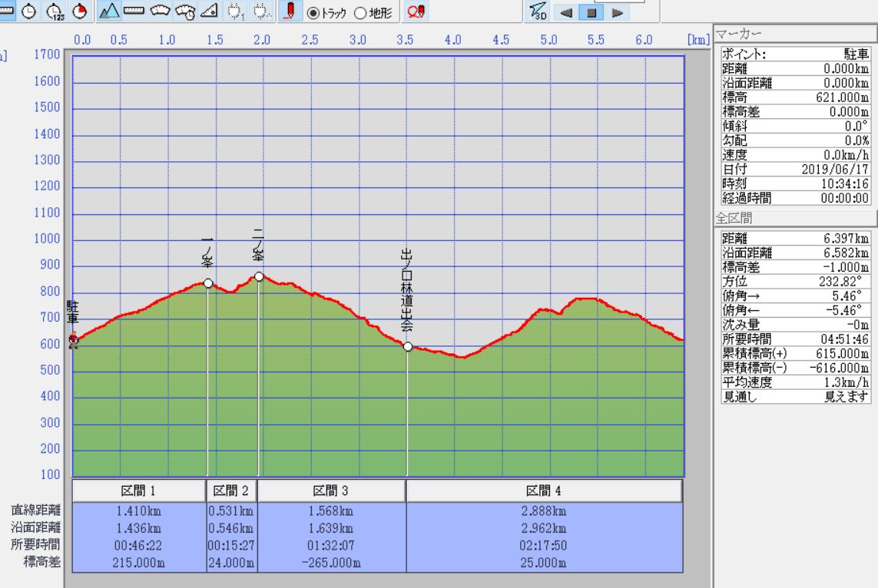
Task: Click the red marker pin icon
Action: pos(290,12)
